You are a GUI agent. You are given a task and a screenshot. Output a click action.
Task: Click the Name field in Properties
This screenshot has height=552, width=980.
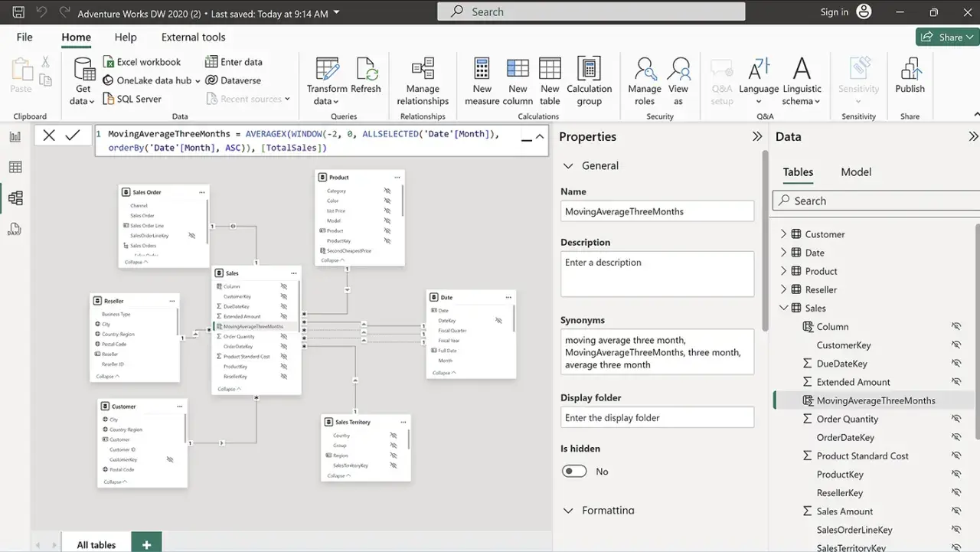coord(657,211)
